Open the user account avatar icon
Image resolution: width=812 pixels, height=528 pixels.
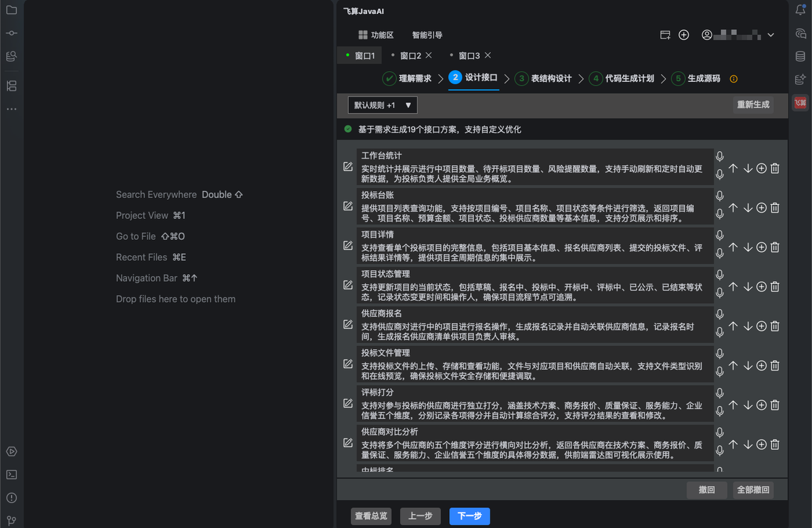(707, 35)
